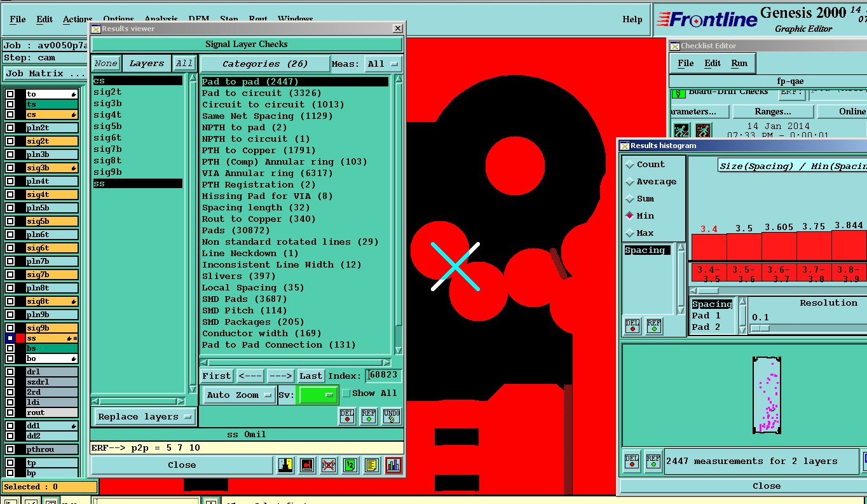
Task: Click red running man icon in Checklist Editor
Action: [x=703, y=131]
